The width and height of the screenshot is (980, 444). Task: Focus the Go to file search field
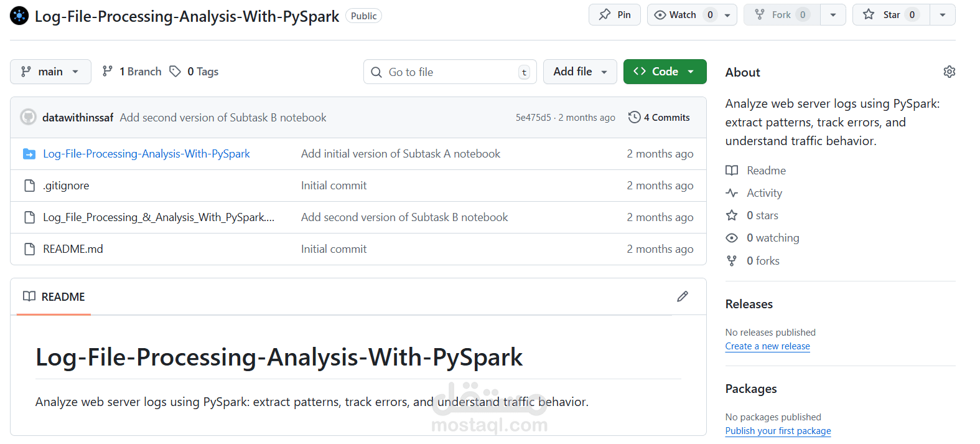450,72
